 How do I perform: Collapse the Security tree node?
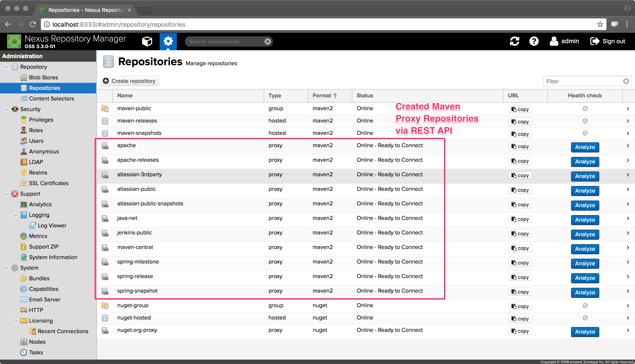7,109
